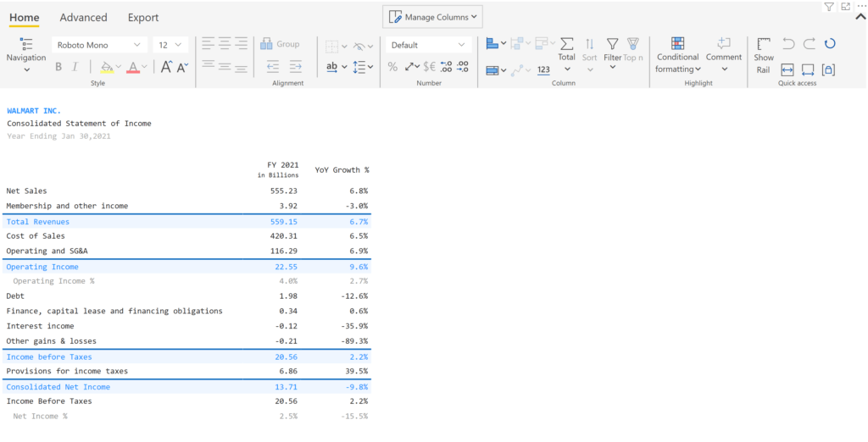
Task: Toggle italic formatting
Action: click(x=75, y=67)
